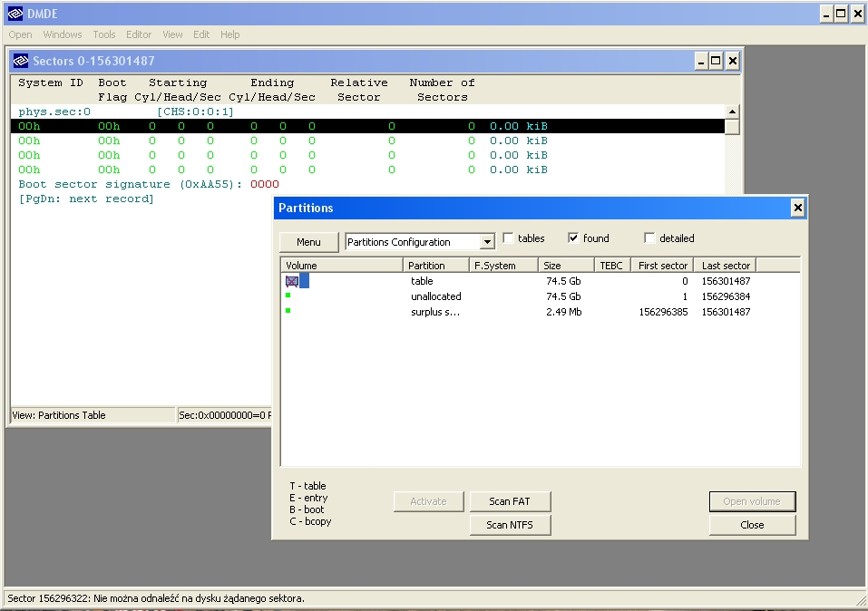This screenshot has width=868, height=611.
Task: Open the Edit menu
Action: (201, 34)
